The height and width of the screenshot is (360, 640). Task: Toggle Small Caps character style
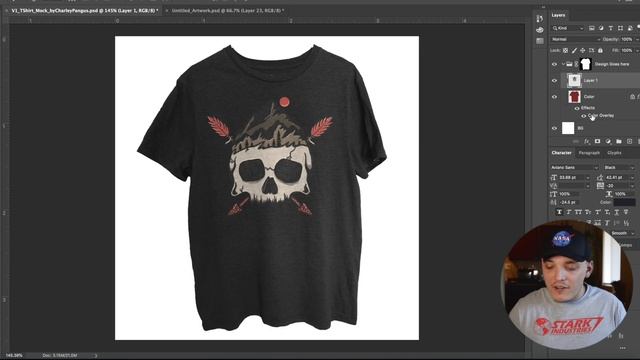point(588,212)
